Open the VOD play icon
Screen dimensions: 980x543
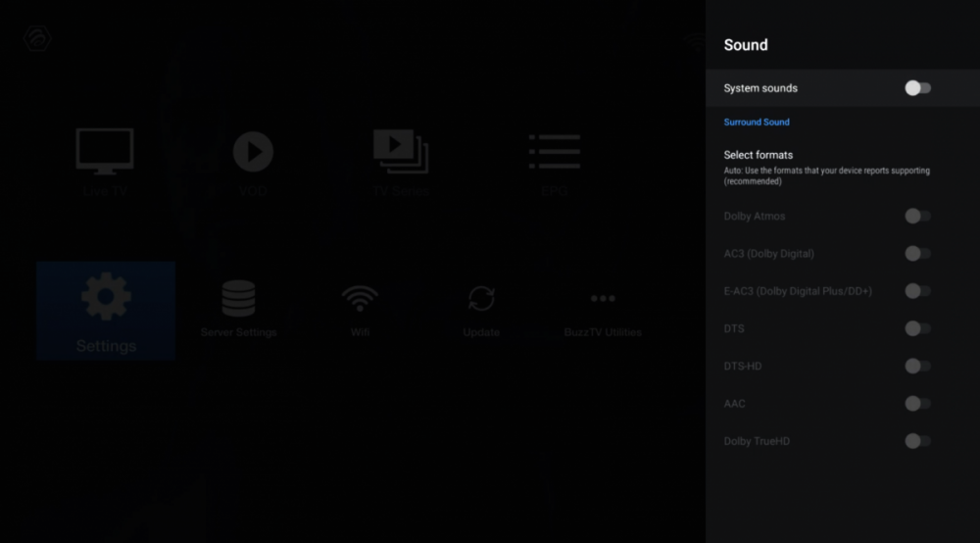(x=253, y=153)
